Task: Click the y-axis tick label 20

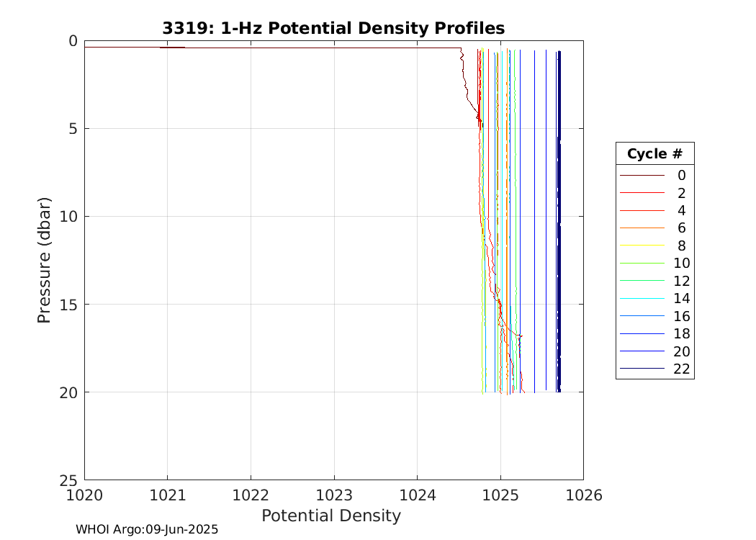Action: (x=68, y=392)
